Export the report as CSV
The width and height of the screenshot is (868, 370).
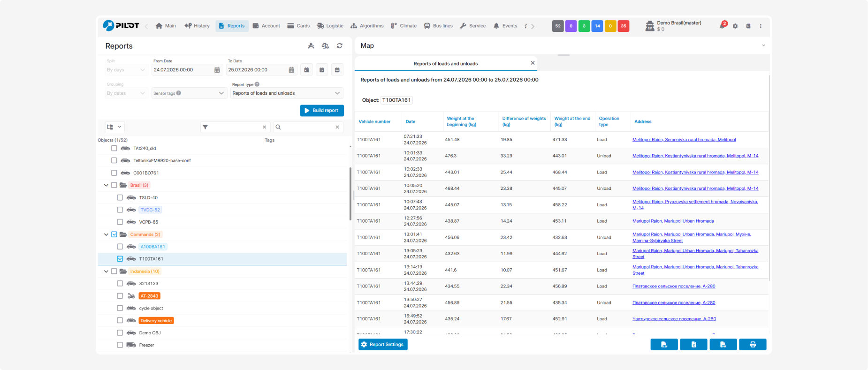(x=664, y=345)
